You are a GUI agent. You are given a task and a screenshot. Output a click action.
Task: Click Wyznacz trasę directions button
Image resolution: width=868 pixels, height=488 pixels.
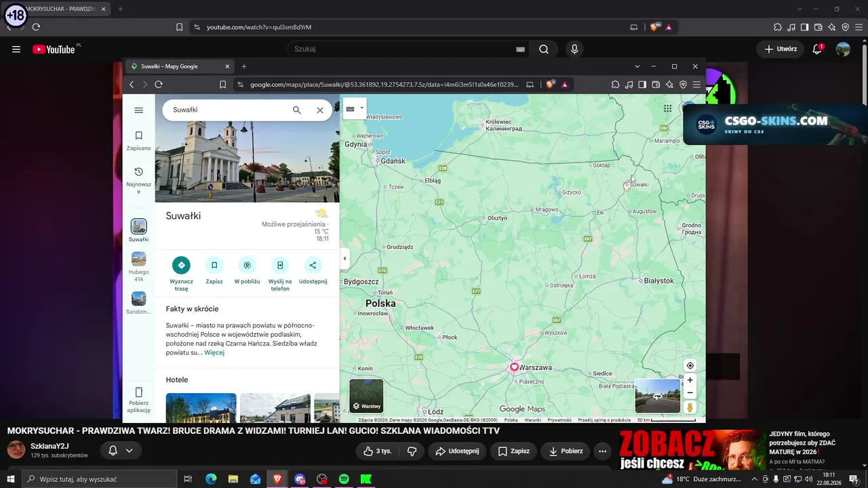[181, 274]
